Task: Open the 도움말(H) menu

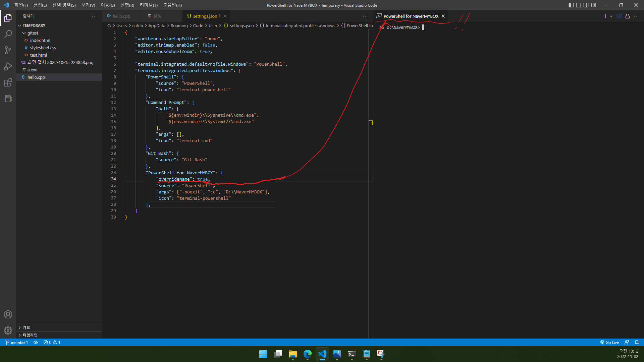Action: (172, 5)
